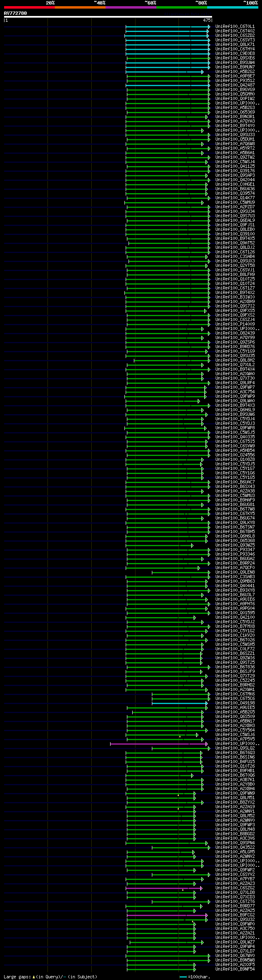262x980 pixels.
Task: Select the UniRef100_A5B2G3 label
Action: 235,107
